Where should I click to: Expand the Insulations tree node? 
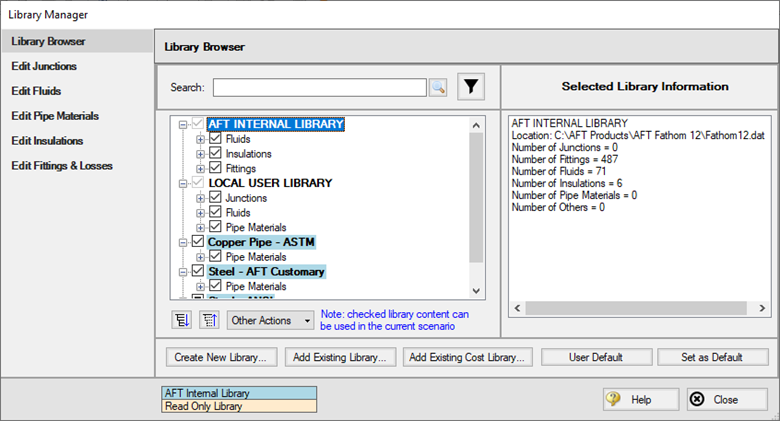click(x=200, y=154)
